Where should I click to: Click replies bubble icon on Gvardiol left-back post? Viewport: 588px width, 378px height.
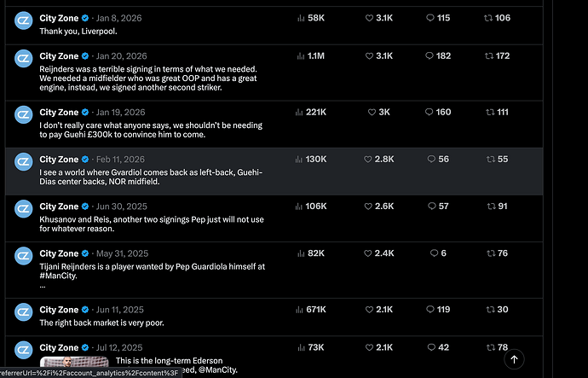pos(431,160)
